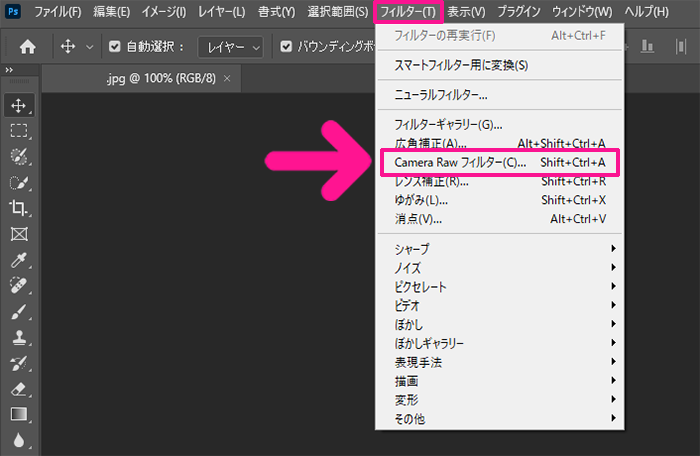Choose ニューラルフィルター... entry
The image size is (700, 456).
pyautogui.click(x=500, y=95)
